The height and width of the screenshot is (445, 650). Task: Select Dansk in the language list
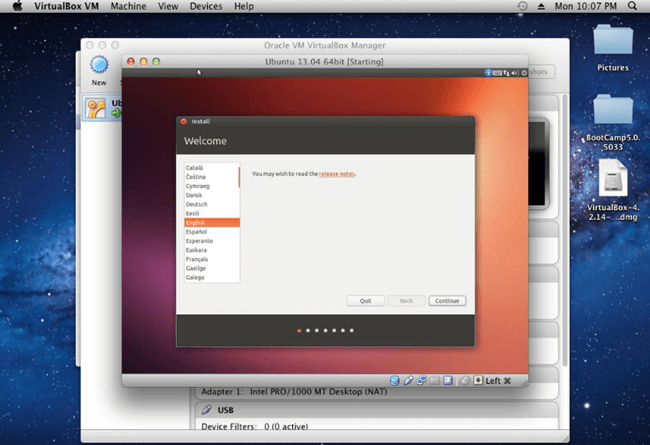212,195
